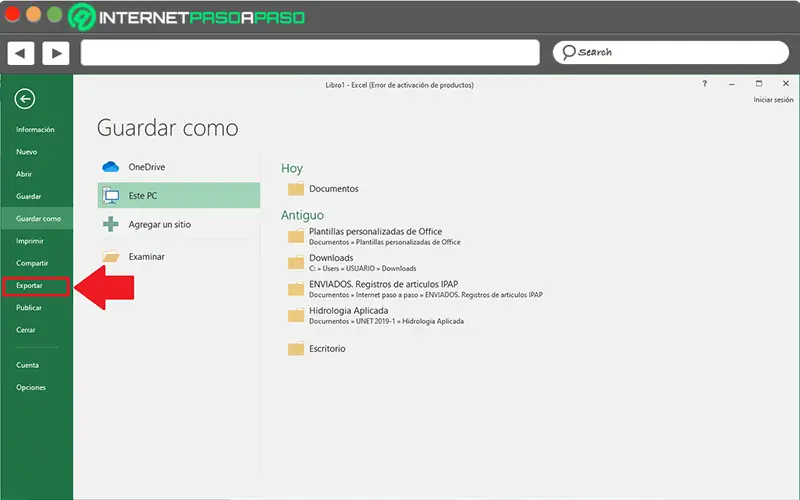The image size is (800, 500).
Task: Click the red window close dot
Action: (x=12, y=14)
